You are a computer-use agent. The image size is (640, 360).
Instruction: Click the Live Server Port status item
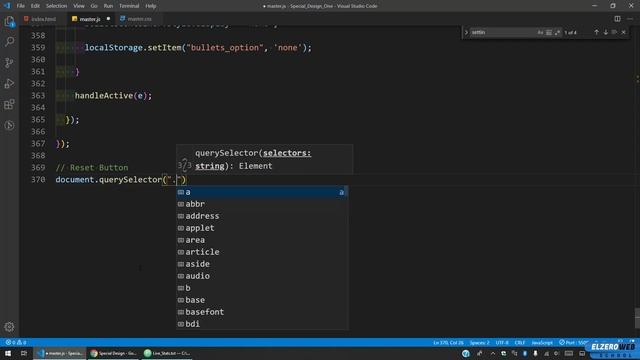click(x=573, y=342)
